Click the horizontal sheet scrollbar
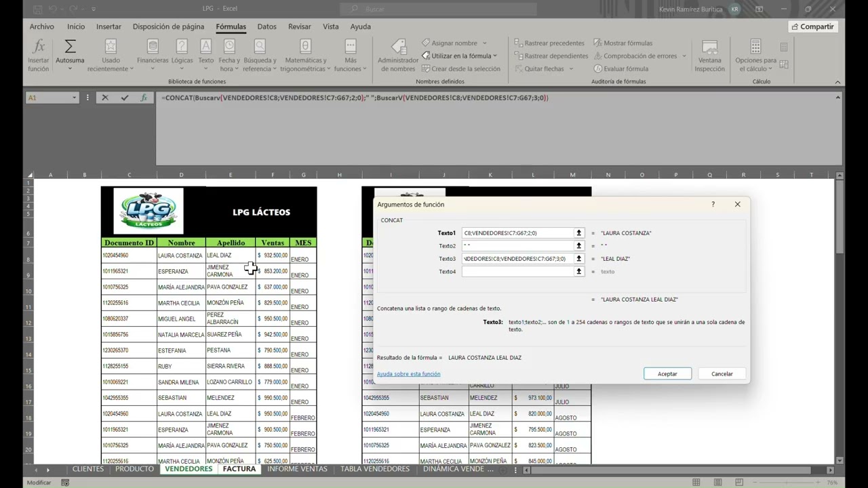Image resolution: width=868 pixels, height=488 pixels. point(671,470)
